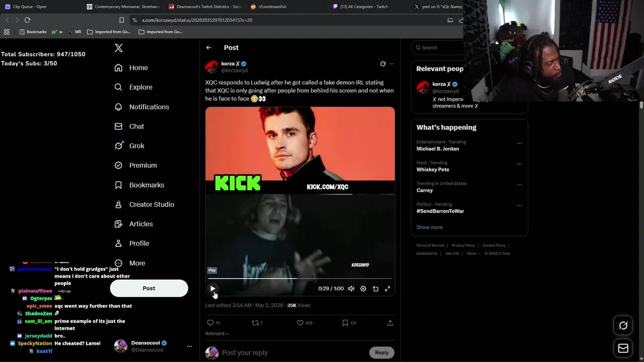The width and height of the screenshot is (644, 362).
Task: Open the X logo home icon
Action: point(119,48)
